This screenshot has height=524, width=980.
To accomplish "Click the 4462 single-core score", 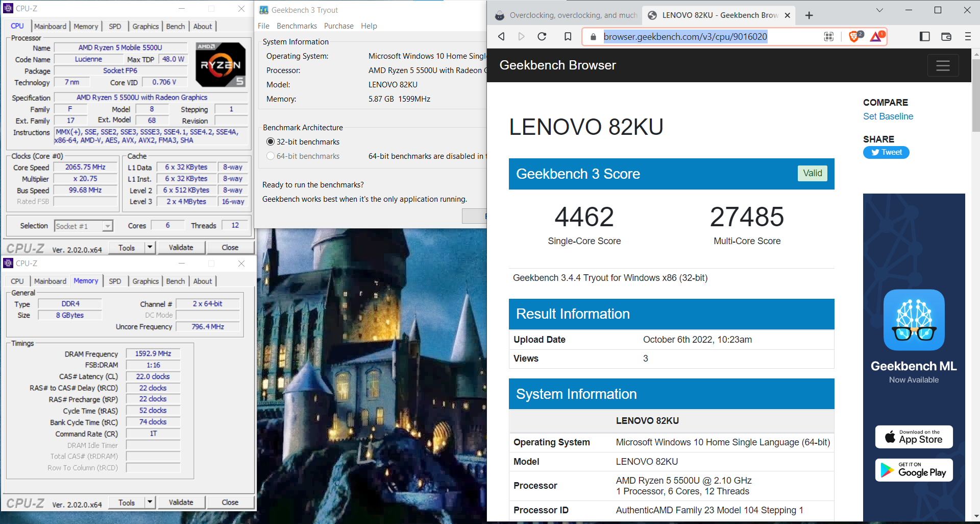I will coord(584,217).
